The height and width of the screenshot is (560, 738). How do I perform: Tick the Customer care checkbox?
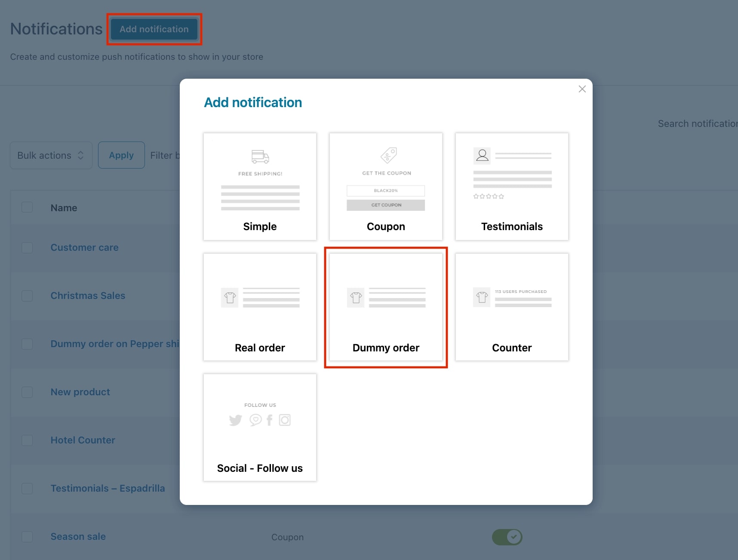27,247
